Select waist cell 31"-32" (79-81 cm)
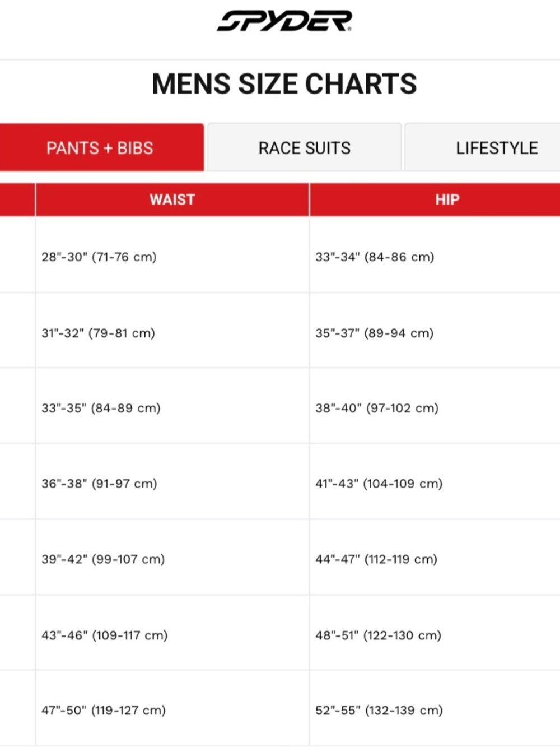This screenshot has height=747, width=560. point(172,331)
